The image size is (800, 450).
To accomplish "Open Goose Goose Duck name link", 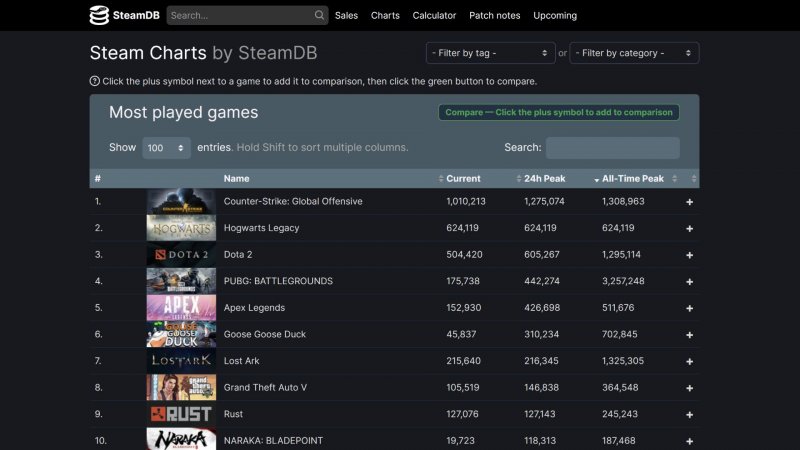I will coord(265,334).
